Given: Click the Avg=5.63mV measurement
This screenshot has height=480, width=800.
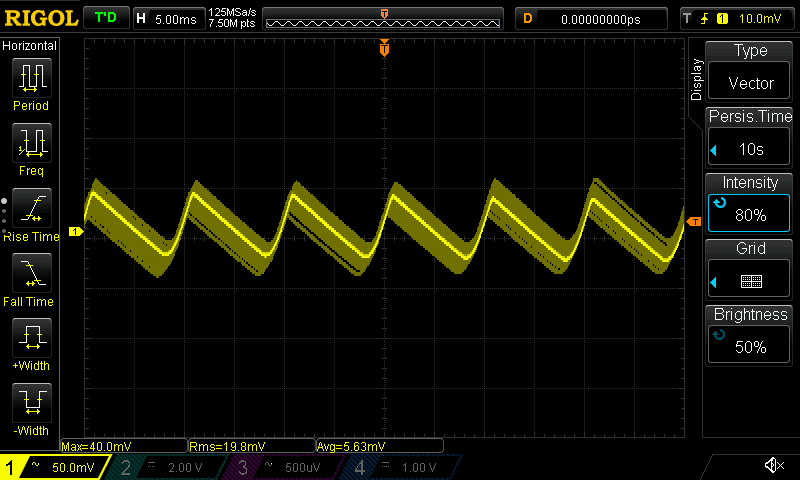Looking at the screenshot, I should coord(380,446).
